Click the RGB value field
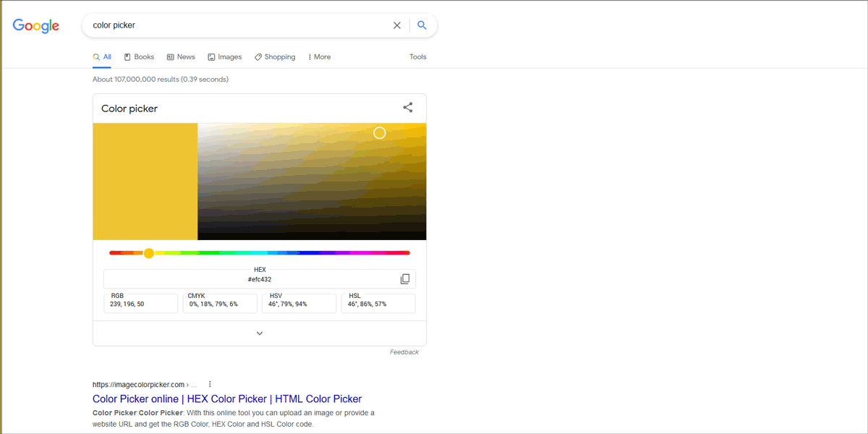Viewport: 868px width, 434px height. point(141,303)
